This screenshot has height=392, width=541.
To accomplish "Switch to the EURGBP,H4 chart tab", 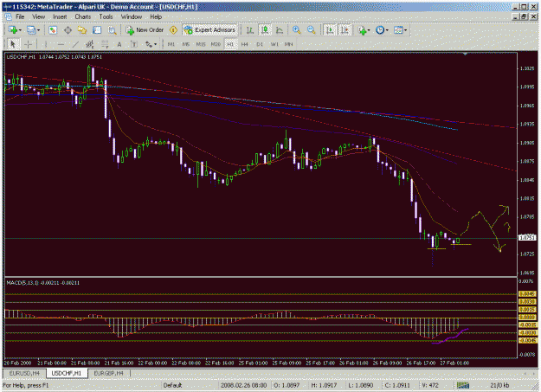I will click(x=108, y=373).
